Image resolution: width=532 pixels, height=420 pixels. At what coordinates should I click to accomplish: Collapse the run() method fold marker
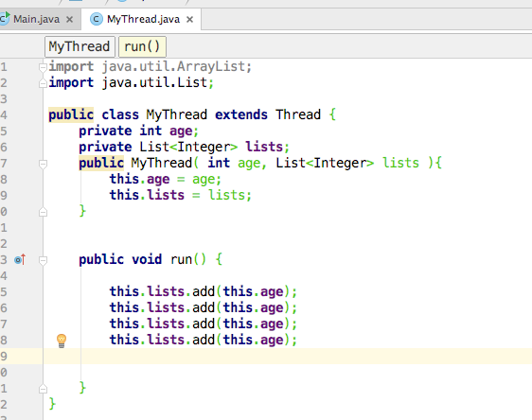[x=43, y=260]
